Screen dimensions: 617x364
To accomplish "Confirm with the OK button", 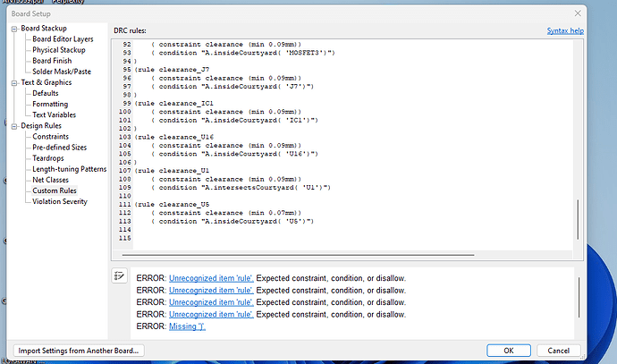I will (x=509, y=351).
